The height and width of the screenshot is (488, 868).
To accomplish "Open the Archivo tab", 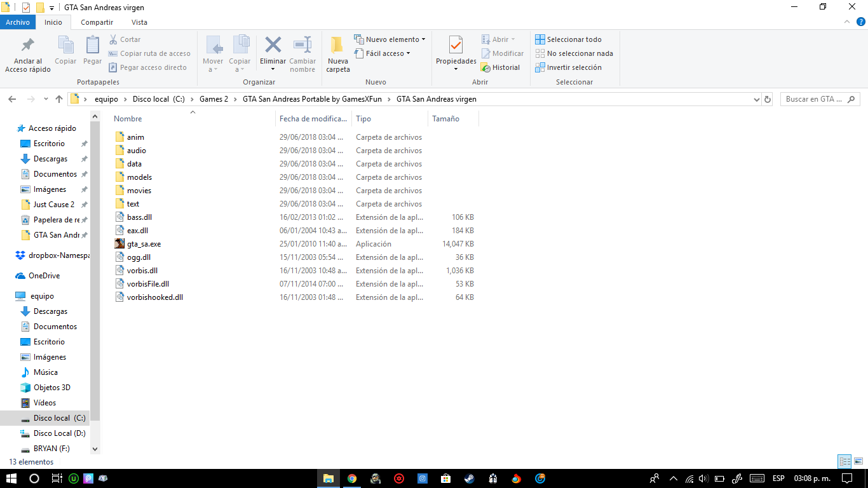I will pos(18,22).
